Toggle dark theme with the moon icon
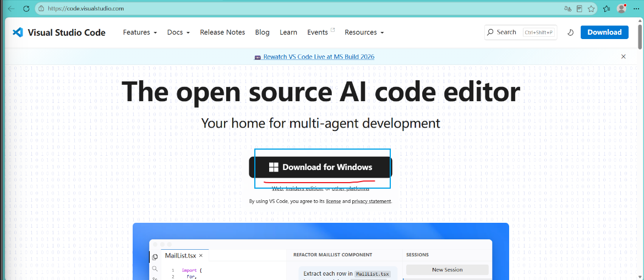Screen dimensions: 644x280 point(570,32)
